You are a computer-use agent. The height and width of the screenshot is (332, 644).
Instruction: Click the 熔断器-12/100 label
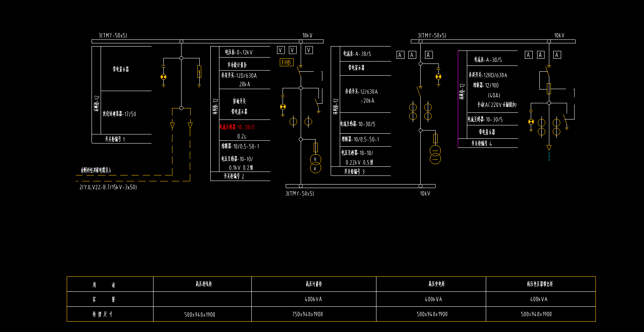coord(486,85)
